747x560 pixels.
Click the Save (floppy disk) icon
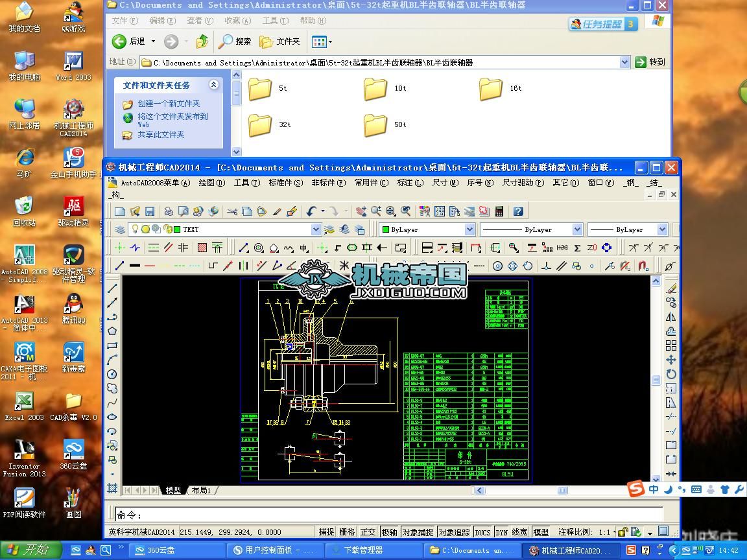(150, 211)
